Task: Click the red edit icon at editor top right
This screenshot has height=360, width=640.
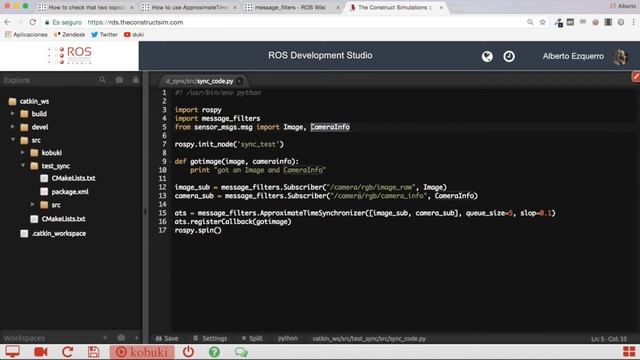Action: pos(636,76)
